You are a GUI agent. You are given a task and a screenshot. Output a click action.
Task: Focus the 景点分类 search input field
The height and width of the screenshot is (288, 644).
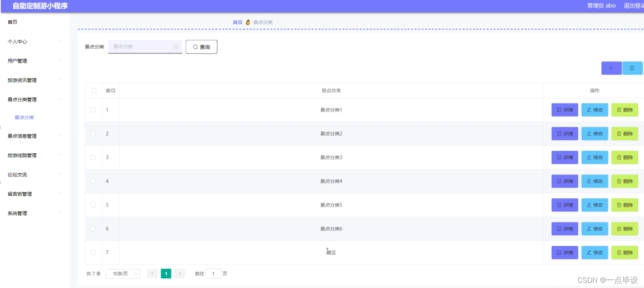[x=145, y=47]
